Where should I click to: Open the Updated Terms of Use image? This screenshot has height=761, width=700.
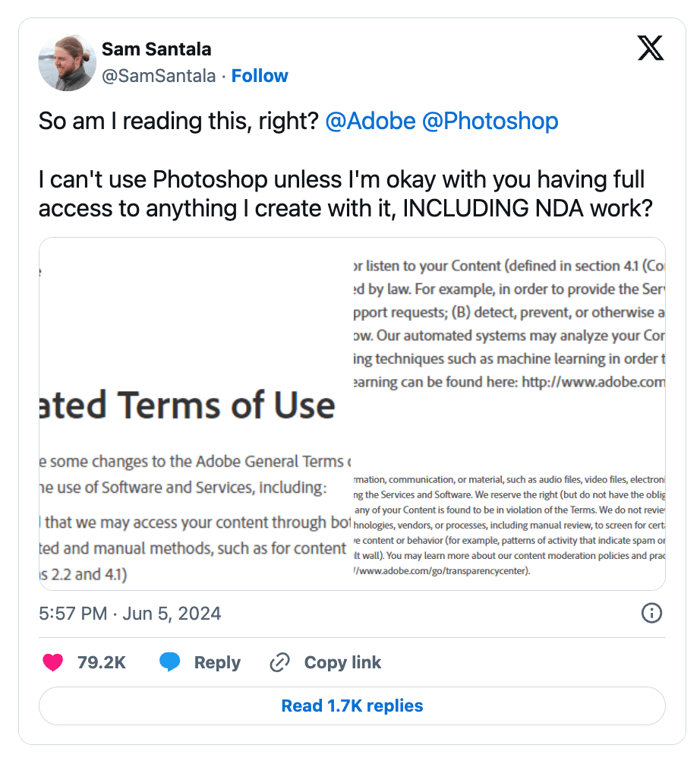pyautogui.click(x=196, y=414)
